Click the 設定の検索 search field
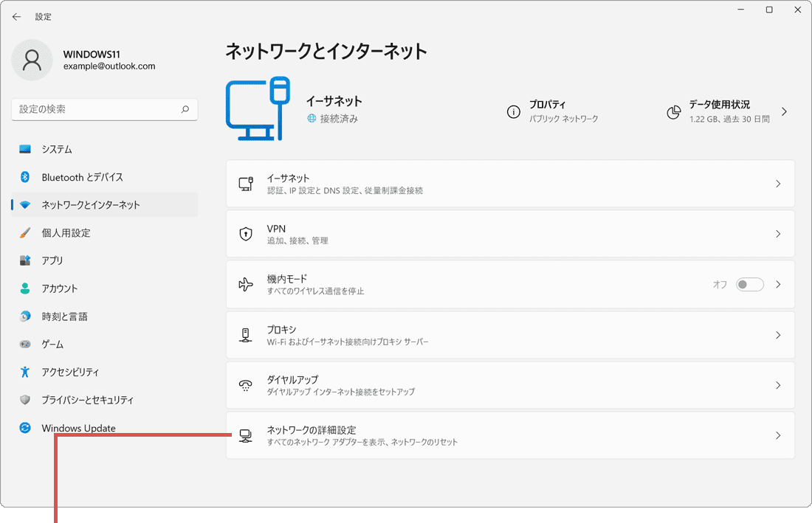 [104, 109]
